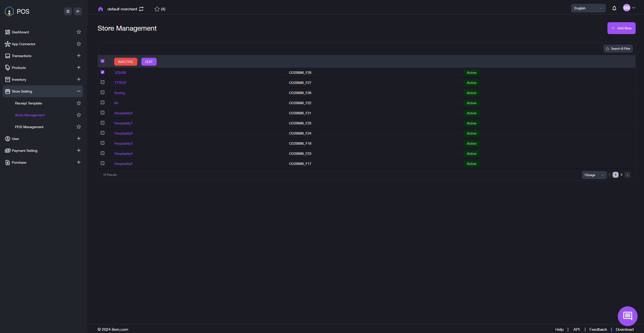Uncheck the 123456 store row checkbox
Screen dimensions: 644x333
click(x=103, y=72)
